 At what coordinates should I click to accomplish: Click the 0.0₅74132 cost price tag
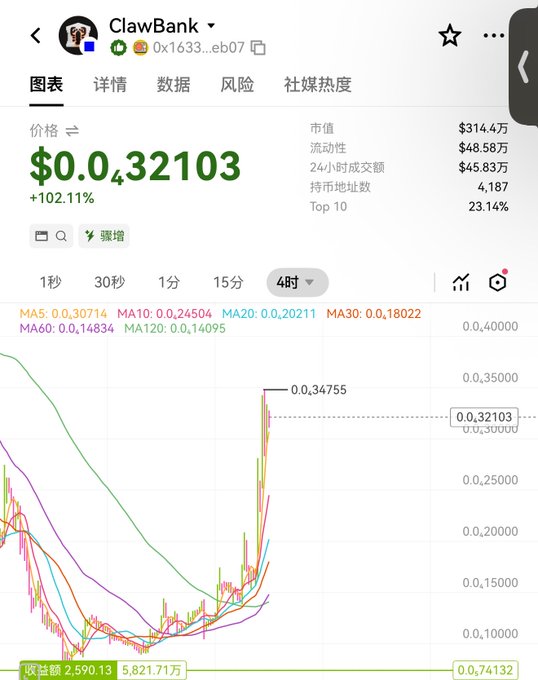(486, 670)
